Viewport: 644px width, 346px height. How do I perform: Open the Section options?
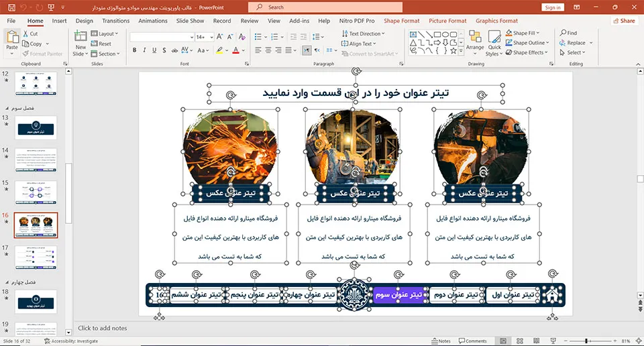coord(105,54)
